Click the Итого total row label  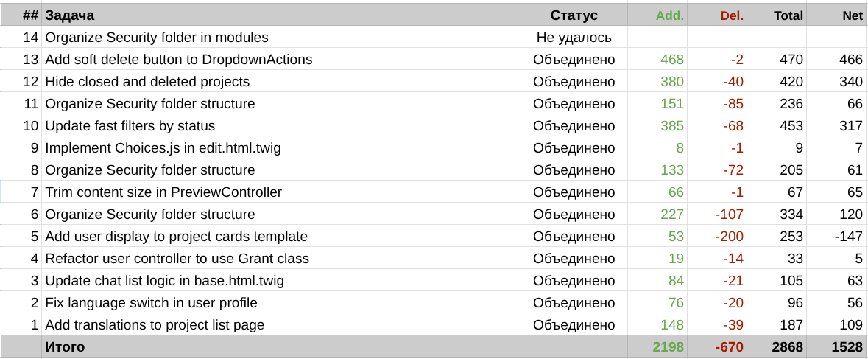65,347
